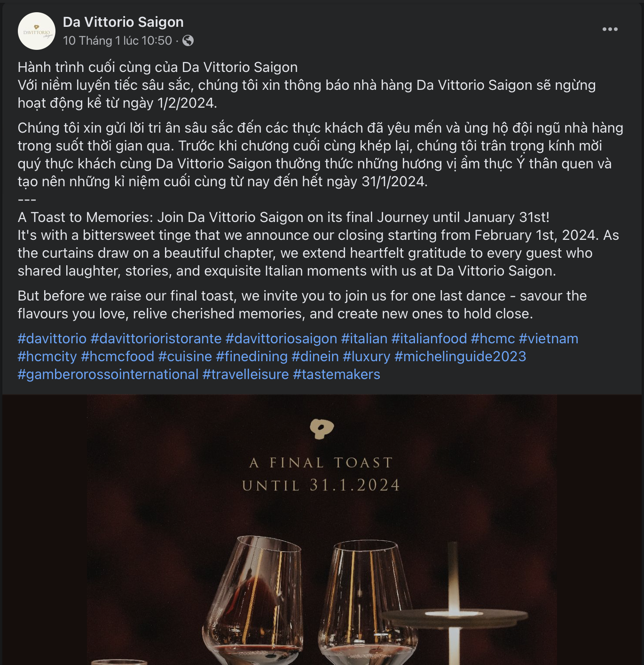Open the Da Vittorio Saigon page name link
Viewport: 644px width, 665px height.
[123, 22]
